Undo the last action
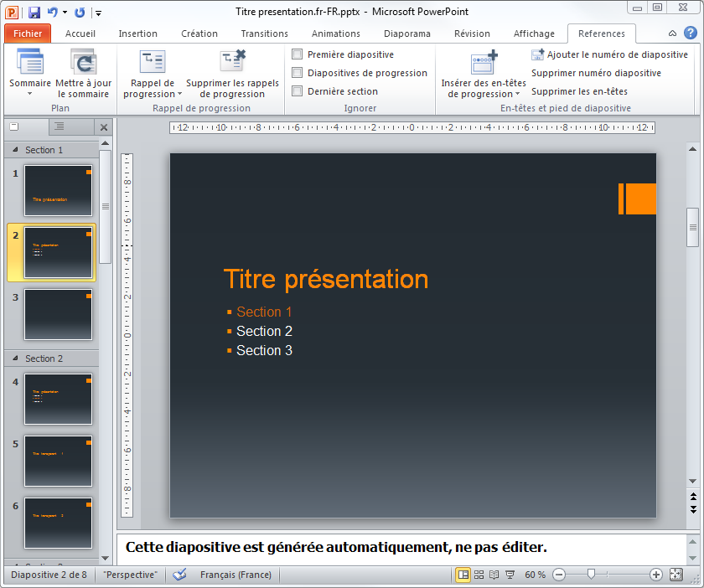The image size is (704, 588). tap(53, 12)
